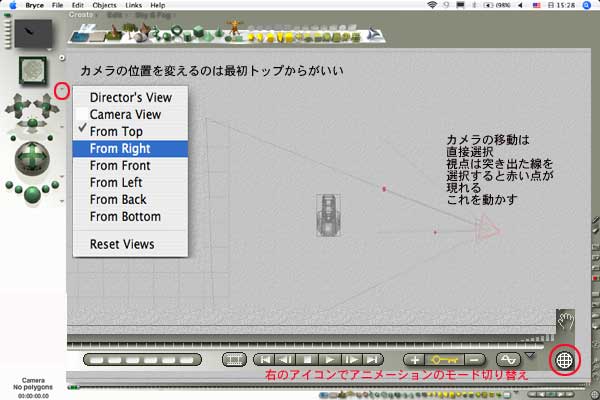Viewport: 600px width, 400px height.
Task: Step to next keyframe
Action: tap(351, 360)
